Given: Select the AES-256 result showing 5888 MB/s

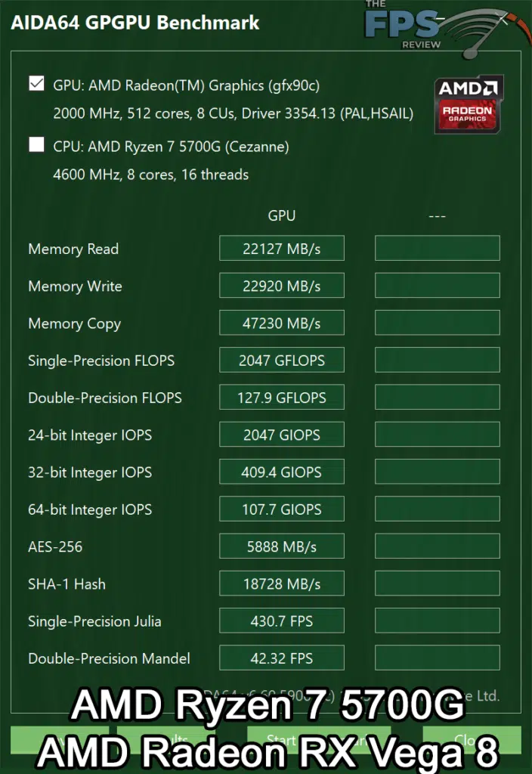Looking at the screenshot, I should (x=281, y=546).
